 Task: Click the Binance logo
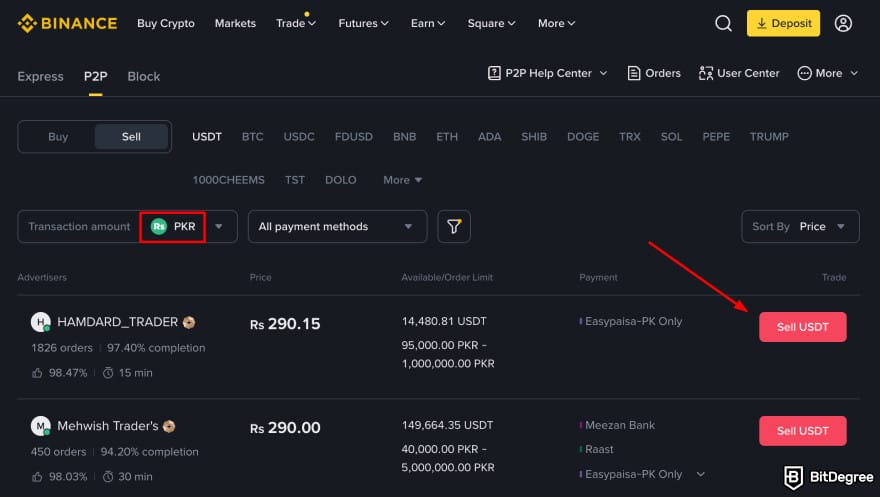pos(67,24)
